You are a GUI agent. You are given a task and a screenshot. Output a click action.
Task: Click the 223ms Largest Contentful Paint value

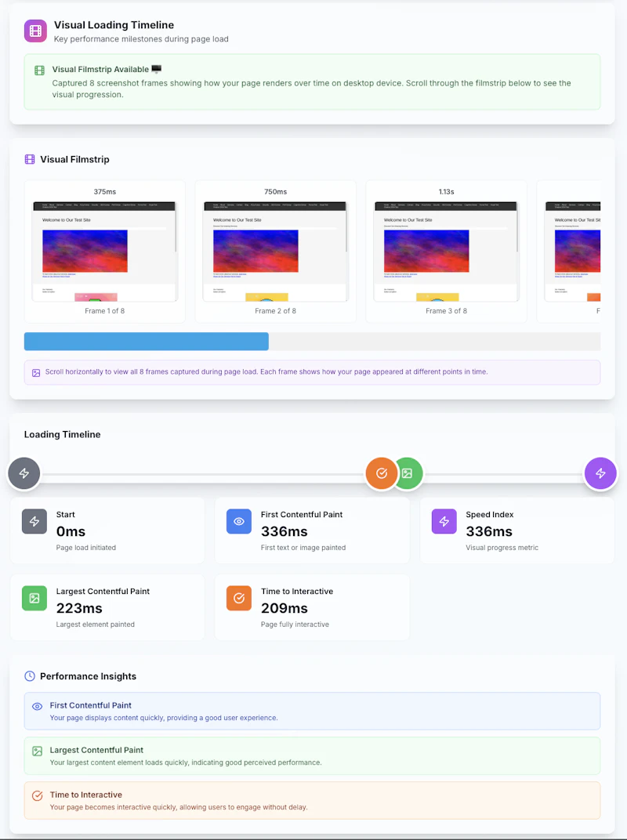click(79, 608)
